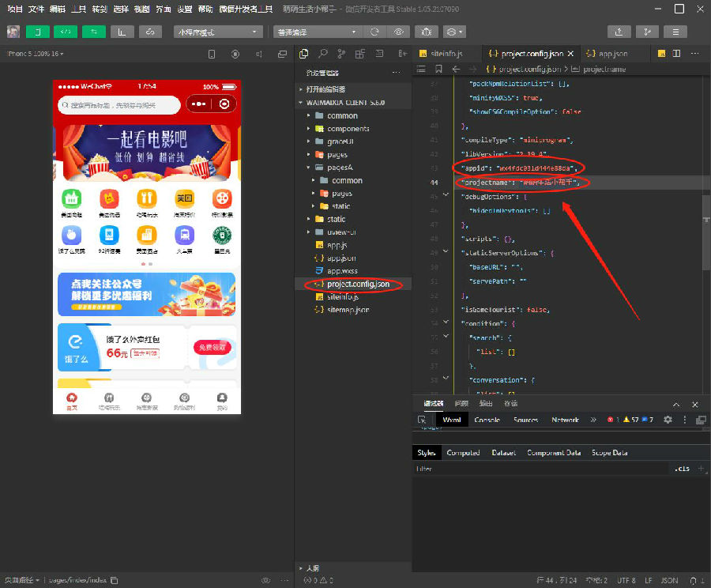Open the debugger settings gear icon
Screen dimensions: 711x588
click(668, 420)
